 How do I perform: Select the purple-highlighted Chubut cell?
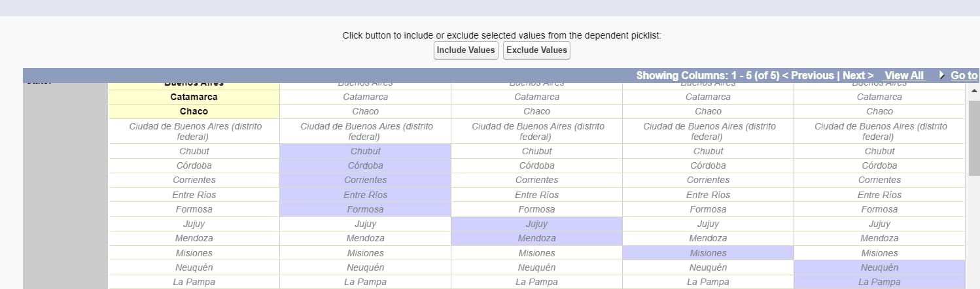(x=365, y=151)
